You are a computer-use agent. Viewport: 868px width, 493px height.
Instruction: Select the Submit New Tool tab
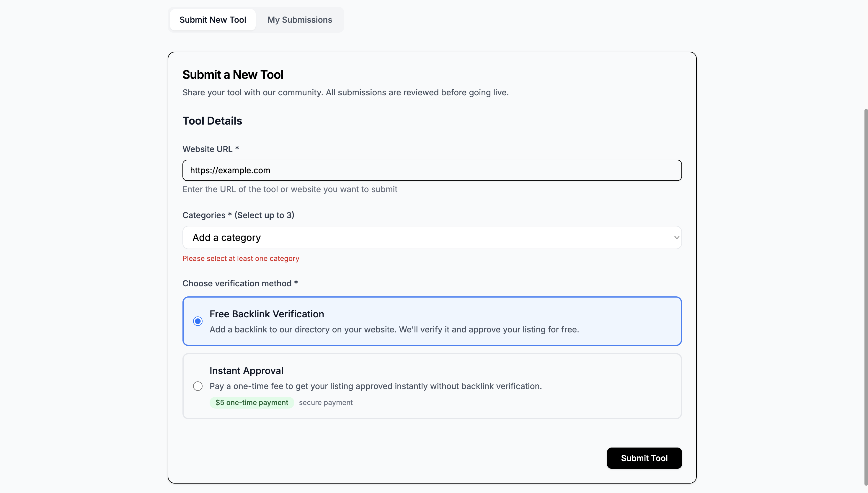point(213,20)
